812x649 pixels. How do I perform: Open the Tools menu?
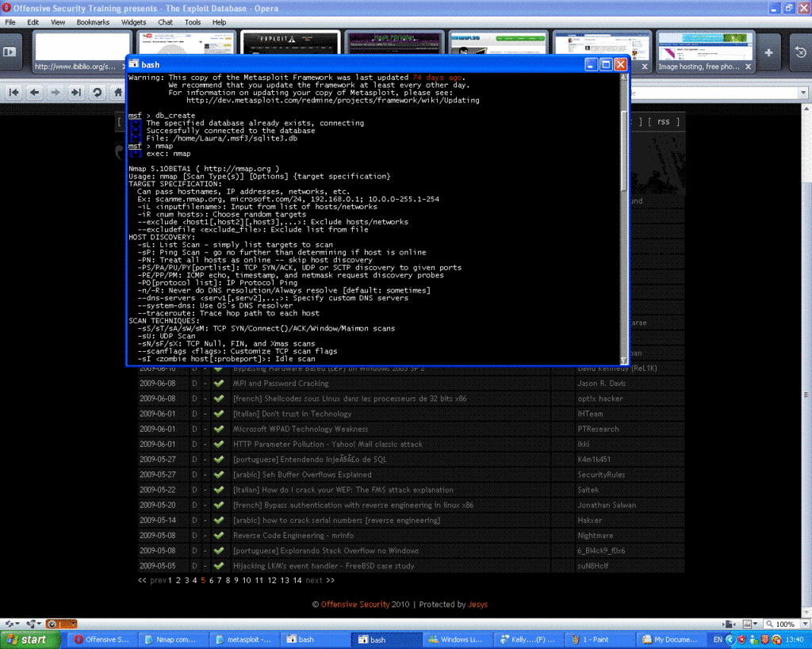(x=193, y=22)
